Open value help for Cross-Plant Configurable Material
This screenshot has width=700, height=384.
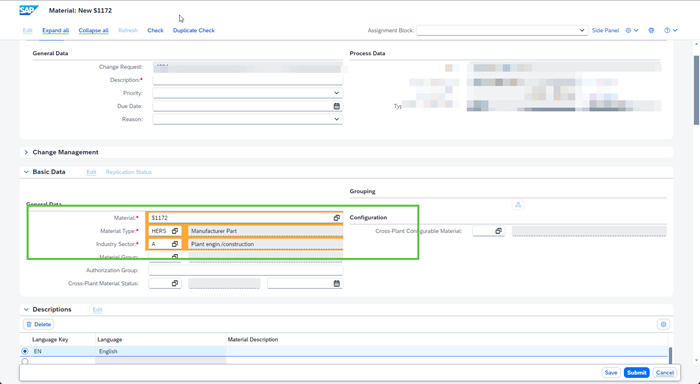point(498,231)
